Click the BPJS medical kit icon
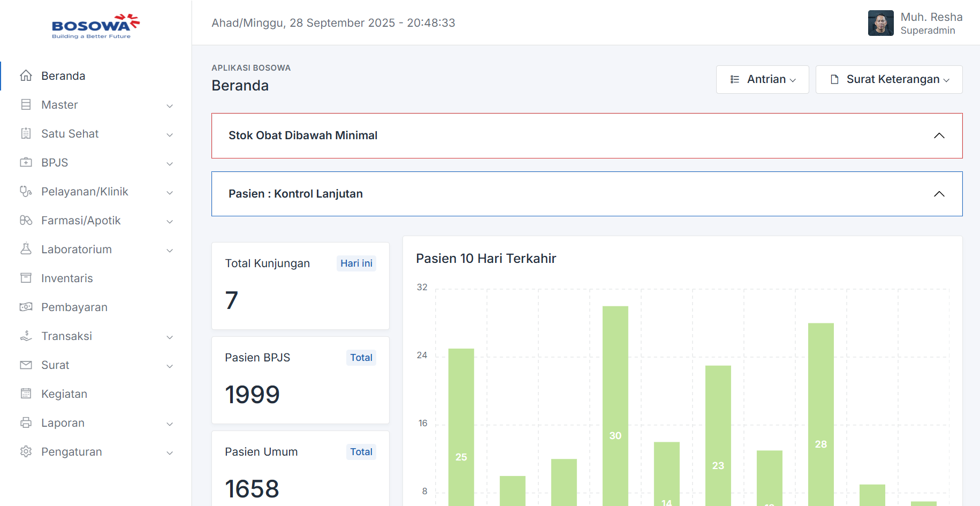980x506 pixels. click(26, 163)
